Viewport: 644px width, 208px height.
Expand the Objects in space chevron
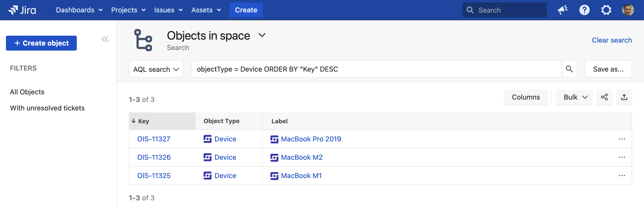tap(262, 35)
